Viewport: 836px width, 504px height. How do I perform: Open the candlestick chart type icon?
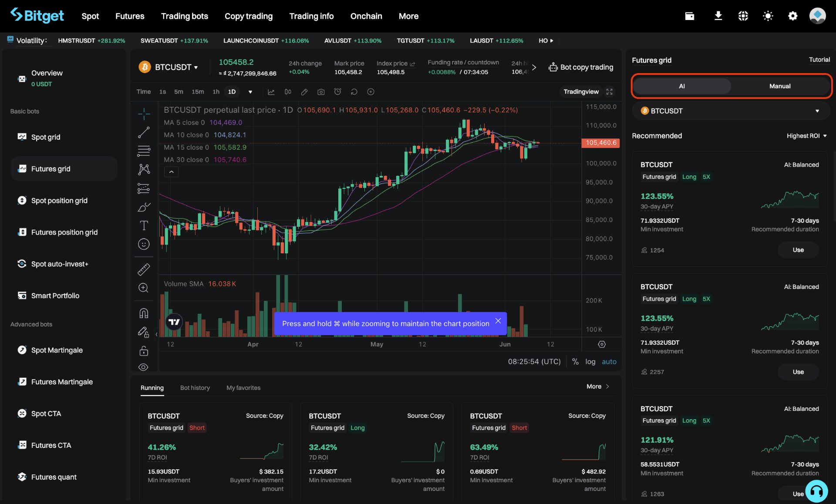coord(288,92)
